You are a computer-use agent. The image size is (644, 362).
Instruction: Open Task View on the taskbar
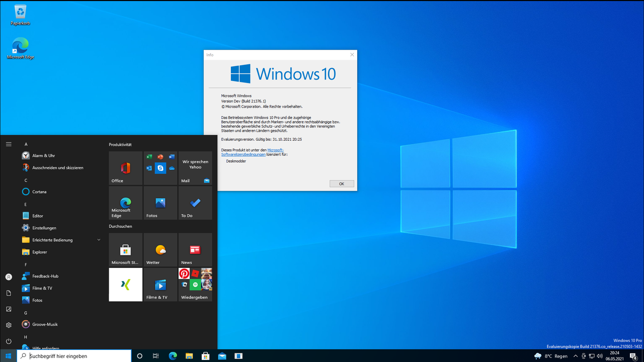pyautogui.click(x=156, y=356)
